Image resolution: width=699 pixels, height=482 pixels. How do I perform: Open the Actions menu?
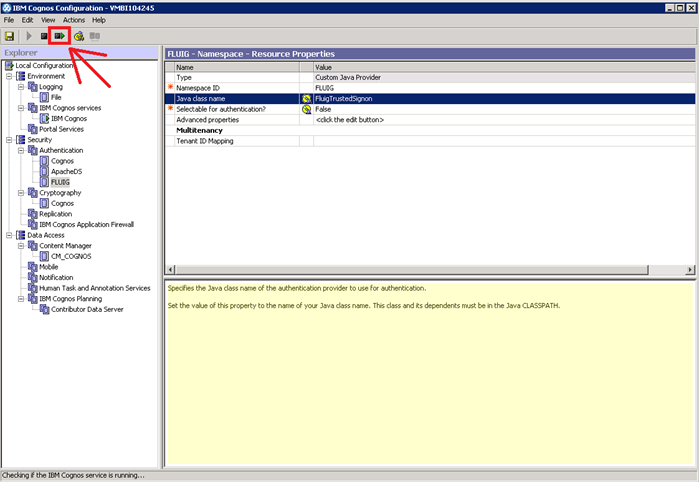coord(74,20)
